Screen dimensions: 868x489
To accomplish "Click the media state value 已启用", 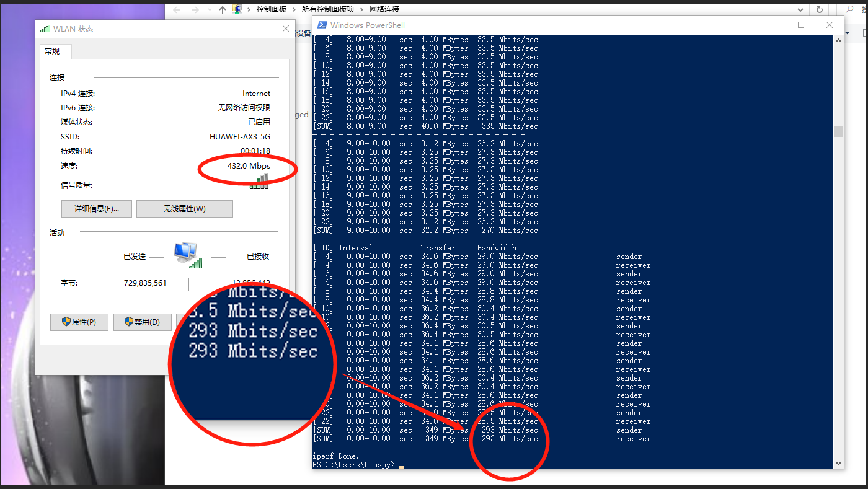I will pyautogui.click(x=259, y=122).
